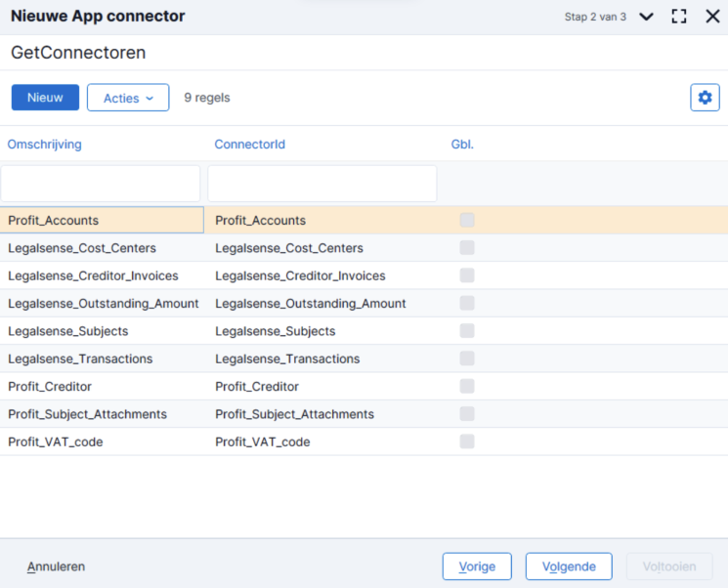The image size is (728, 588).
Task: Expand the Stap 2 van 3 chevron
Action: click(646, 18)
